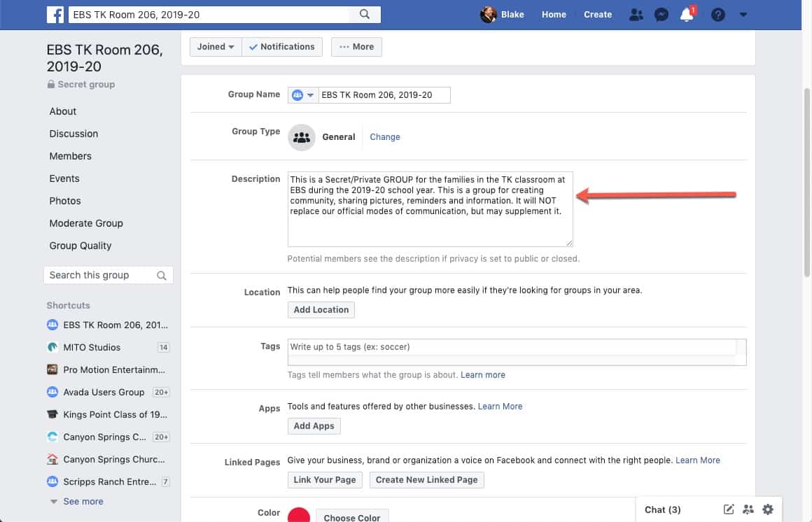Viewport: 812px width, 522px height.
Task: Click Home in the top navigation
Action: click(x=554, y=14)
